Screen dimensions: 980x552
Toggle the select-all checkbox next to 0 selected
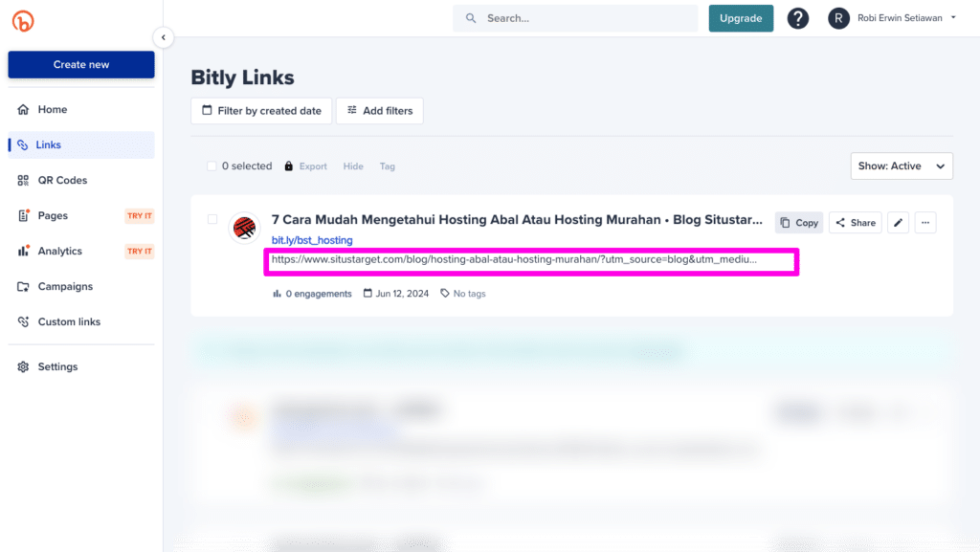point(212,166)
